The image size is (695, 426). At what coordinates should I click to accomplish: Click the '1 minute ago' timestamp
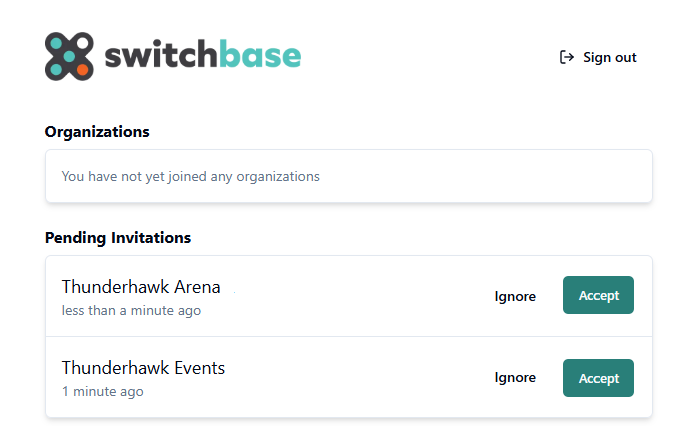102,392
